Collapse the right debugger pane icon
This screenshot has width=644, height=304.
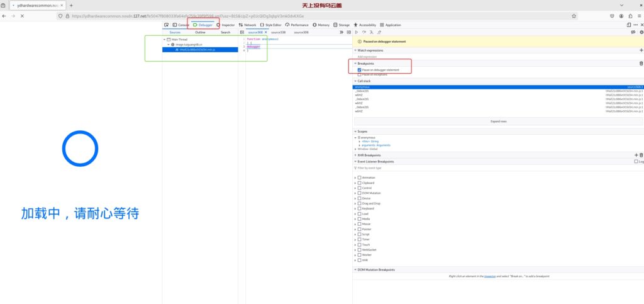(348, 32)
